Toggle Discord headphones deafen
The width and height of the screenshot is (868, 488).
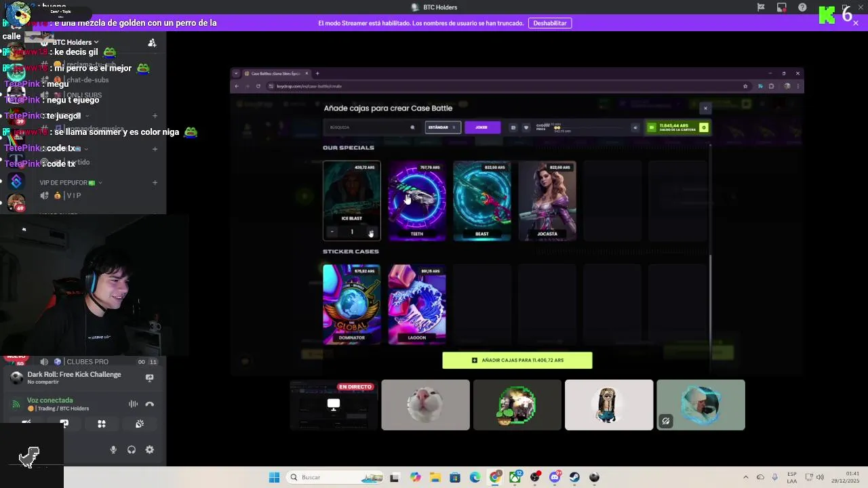pos(132,450)
